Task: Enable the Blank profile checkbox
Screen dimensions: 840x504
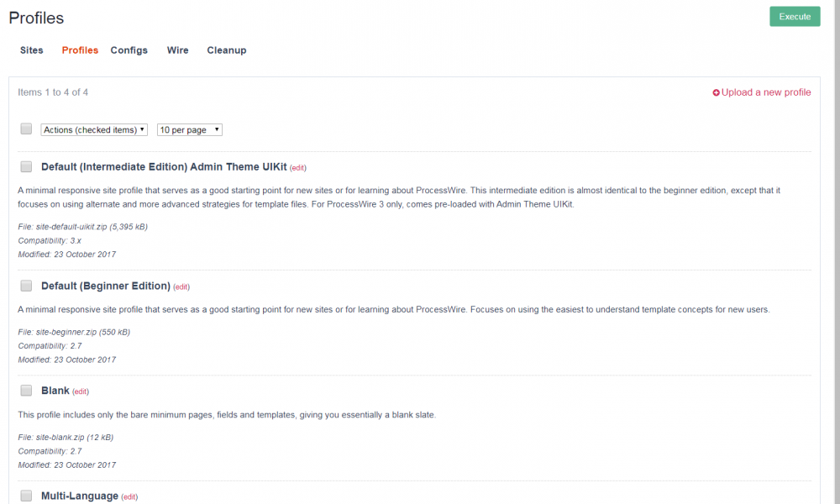Action: click(x=26, y=391)
